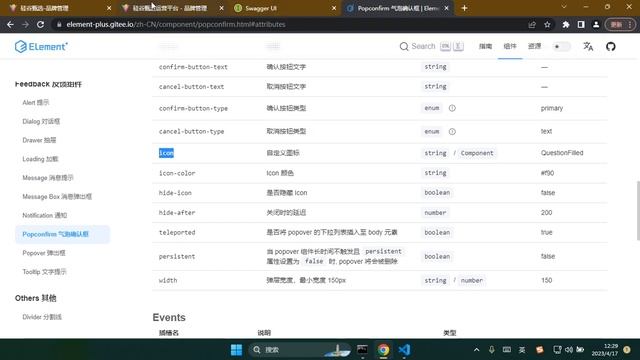Viewport: 640px width, 360px height.
Task: Open Divider in sidebar
Action: tap(42, 317)
